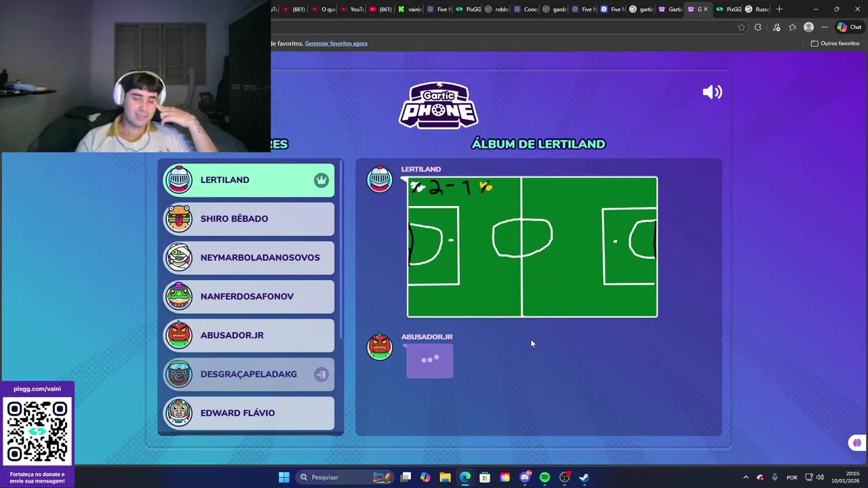
Task: Click LERTILAND avatar beside the album drawing
Action: pos(380,179)
